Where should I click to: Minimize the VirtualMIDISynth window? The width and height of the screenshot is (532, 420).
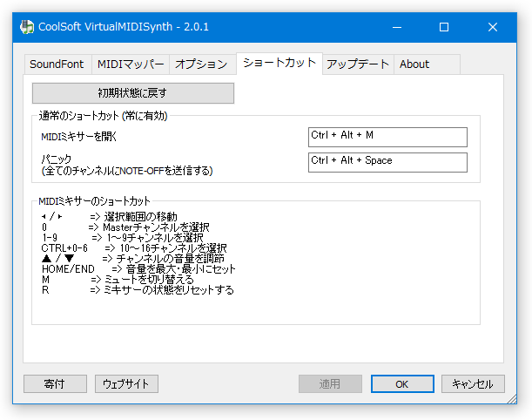pos(397,27)
